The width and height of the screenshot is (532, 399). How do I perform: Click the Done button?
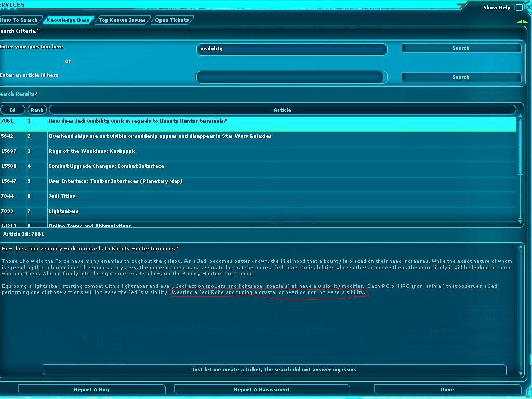click(x=447, y=390)
